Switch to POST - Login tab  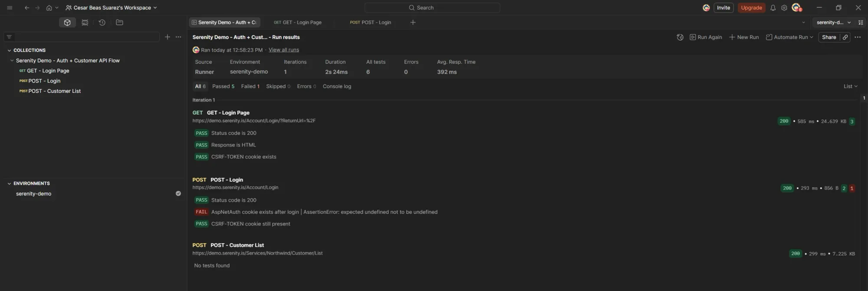coord(370,23)
